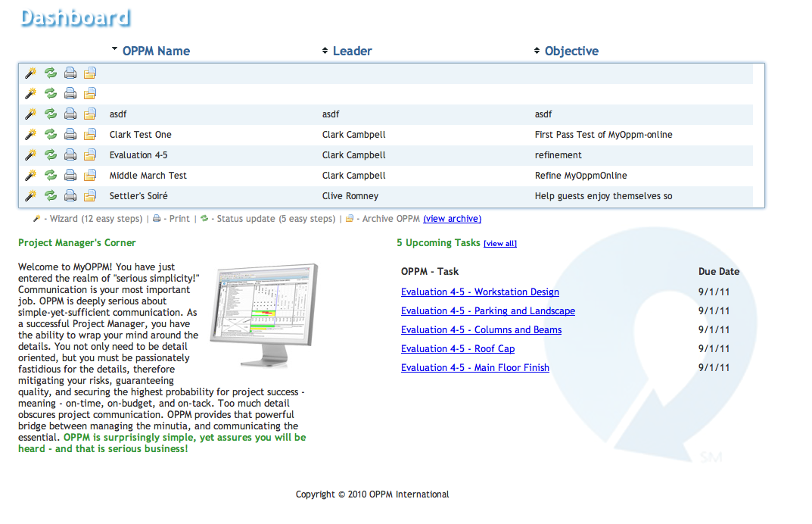Open the Parking and Landscape task link
This screenshot has height=524, width=812.
tap(488, 311)
